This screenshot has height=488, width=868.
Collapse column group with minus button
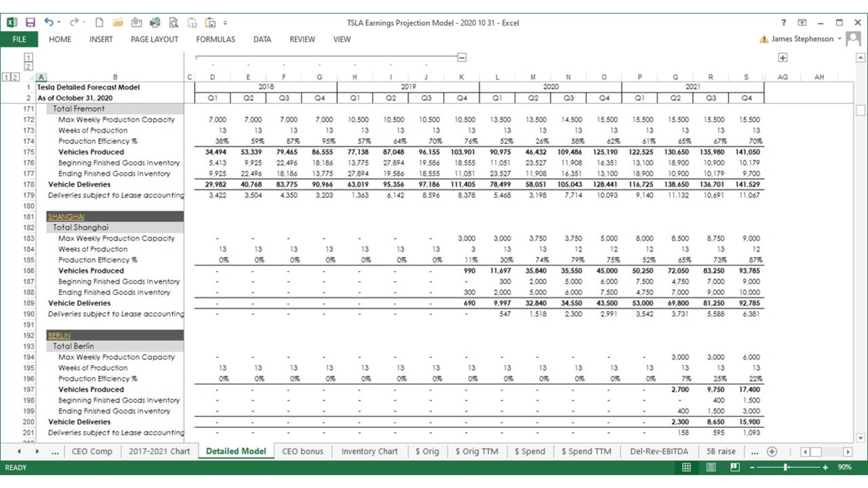(461, 57)
